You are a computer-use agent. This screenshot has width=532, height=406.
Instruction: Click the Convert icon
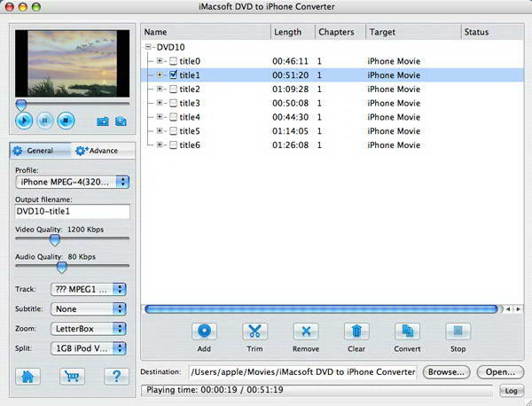click(x=407, y=332)
